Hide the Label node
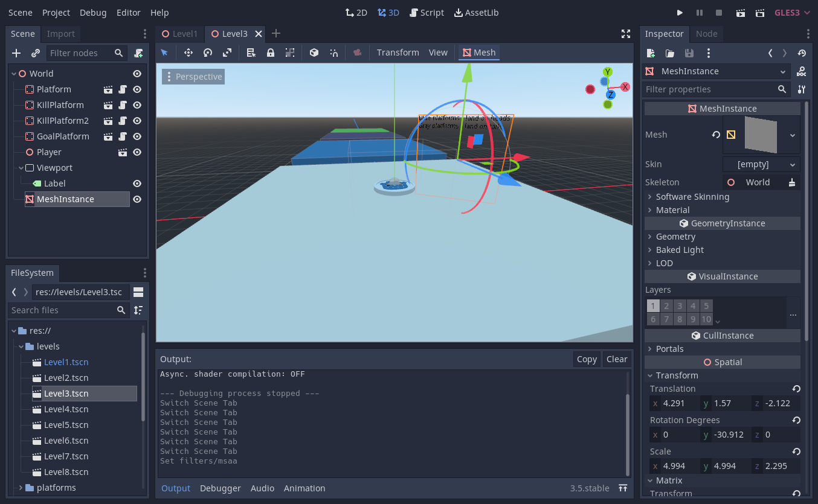This screenshot has height=504, width=818. point(137,183)
